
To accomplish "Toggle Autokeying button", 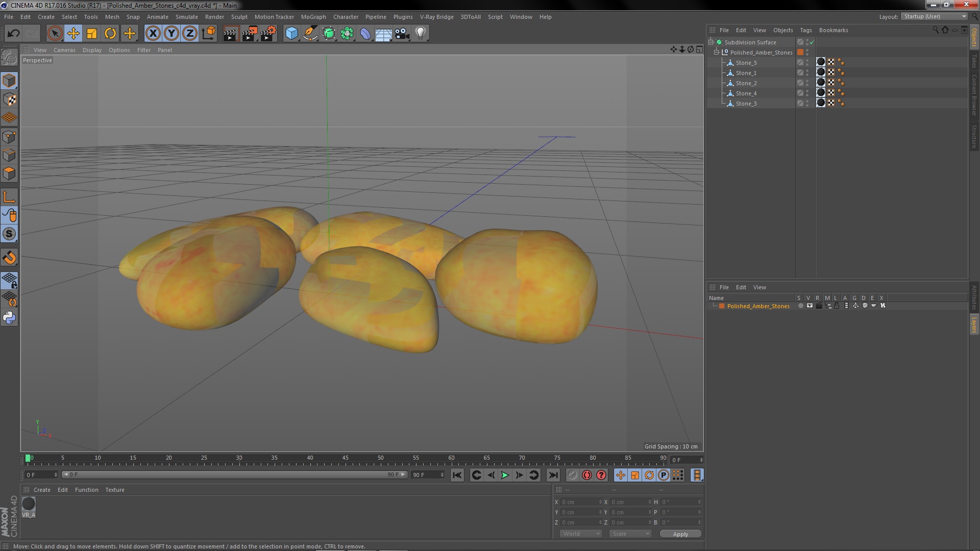I will [587, 475].
